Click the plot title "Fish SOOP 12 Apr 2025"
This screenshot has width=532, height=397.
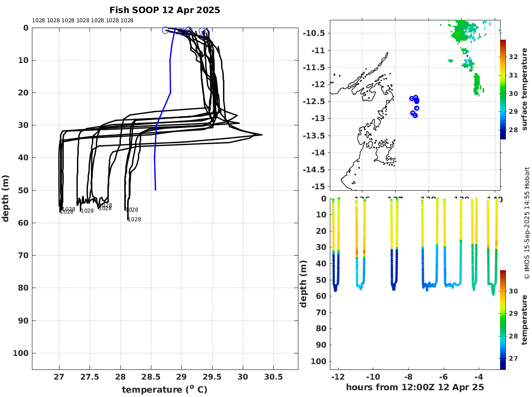click(164, 10)
